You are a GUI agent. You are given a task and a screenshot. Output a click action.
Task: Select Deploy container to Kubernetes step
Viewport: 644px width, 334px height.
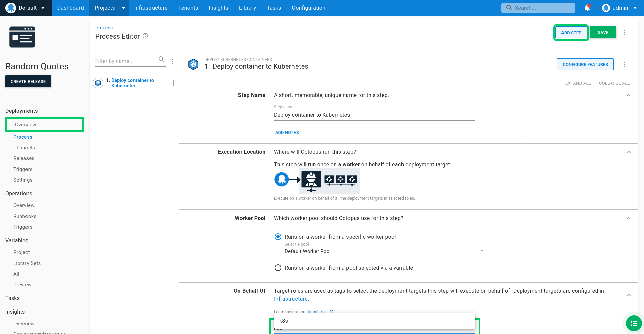point(132,83)
